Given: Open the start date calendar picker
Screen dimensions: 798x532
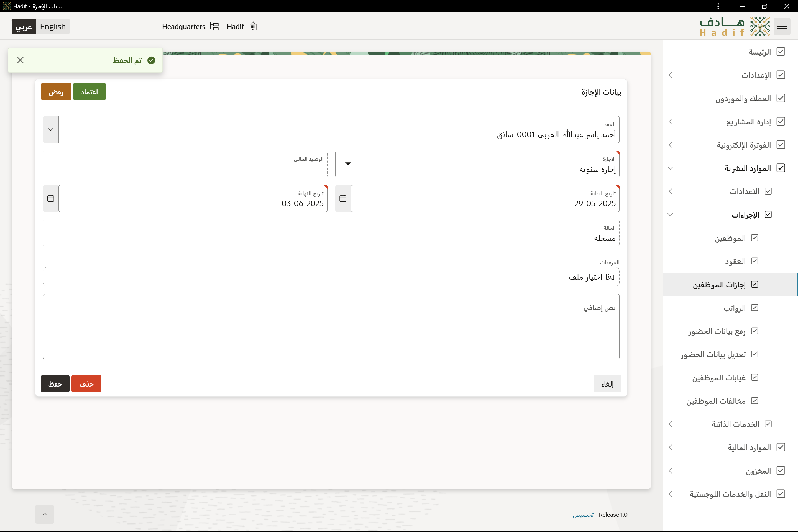Looking at the screenshot, I should coord(343,198).
